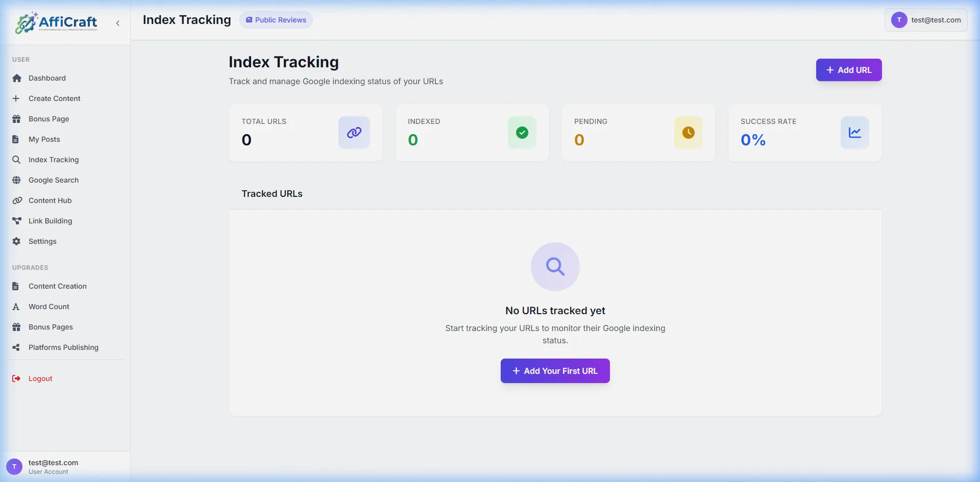Image resolution: width=980 pixels, height=482 pixels.
Task: Select the Link Building icon in sidebar
Action: point(17,220)
